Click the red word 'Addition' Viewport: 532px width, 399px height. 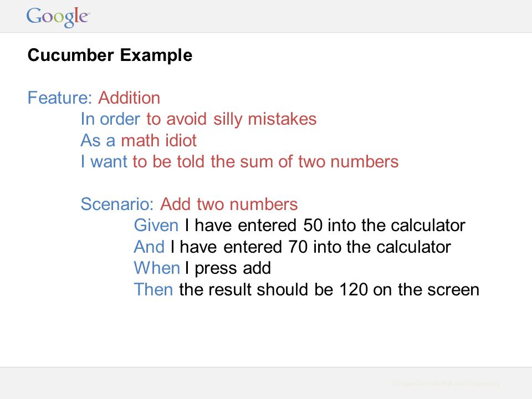129,98
